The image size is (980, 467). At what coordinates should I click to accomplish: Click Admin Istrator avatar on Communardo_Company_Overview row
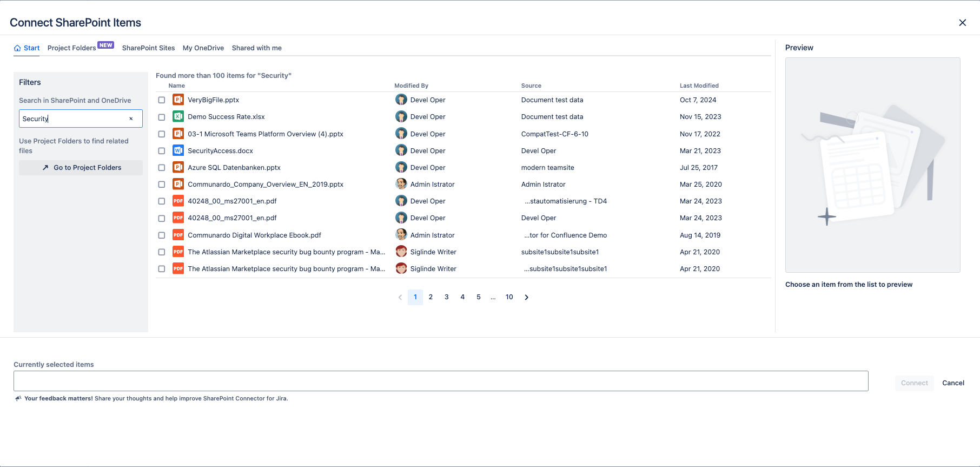(401, 184)
